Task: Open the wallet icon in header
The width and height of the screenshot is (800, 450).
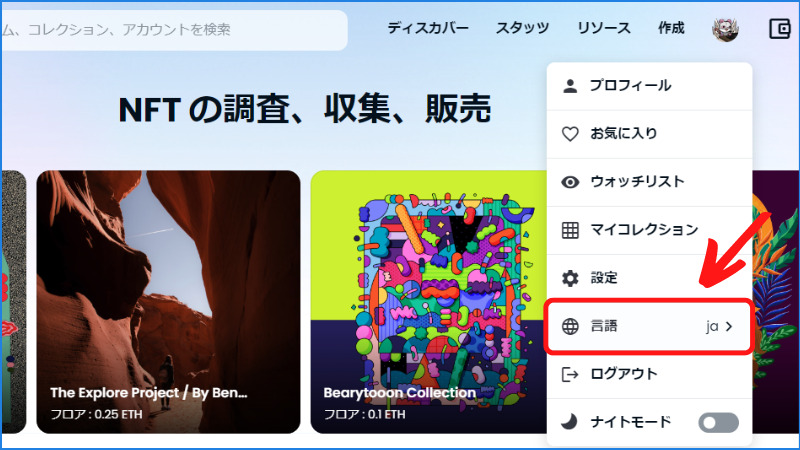Action: pos(780,29)
